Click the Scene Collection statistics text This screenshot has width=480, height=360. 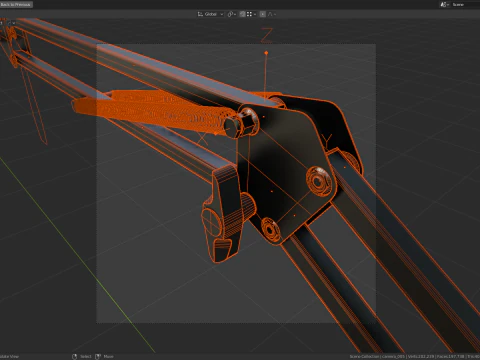[x=414, y=356]
